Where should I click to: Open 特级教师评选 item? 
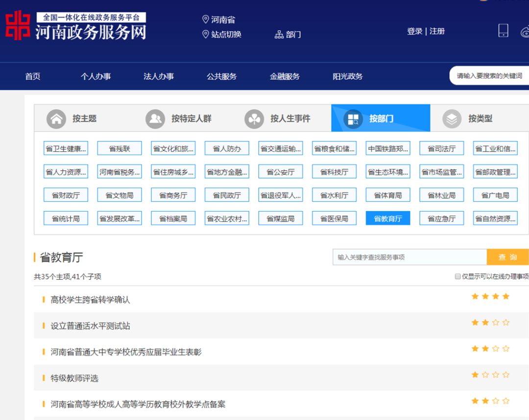74,378
